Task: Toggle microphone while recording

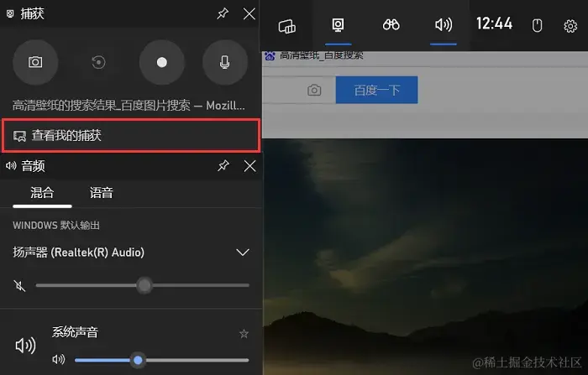Action: point(224,62)
